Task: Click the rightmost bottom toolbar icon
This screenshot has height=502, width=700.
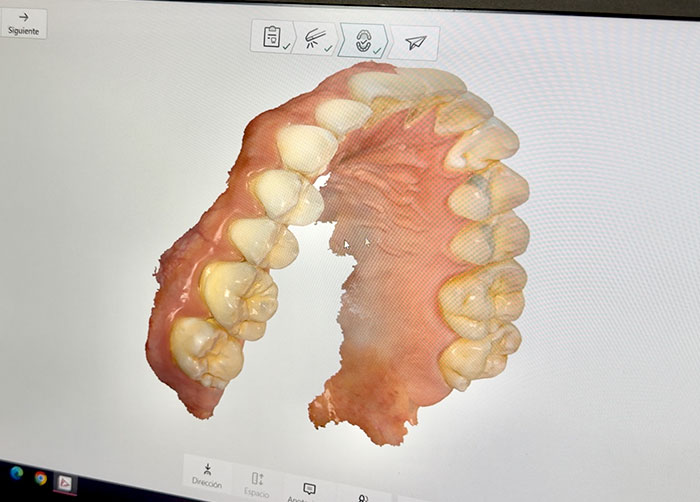Action: (x=363, y=496)
